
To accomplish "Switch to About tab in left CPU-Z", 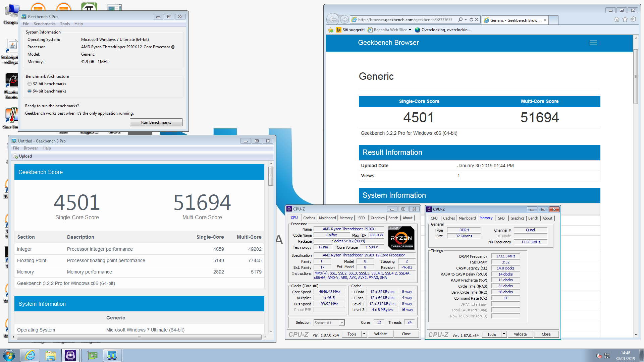I will 408,218.
